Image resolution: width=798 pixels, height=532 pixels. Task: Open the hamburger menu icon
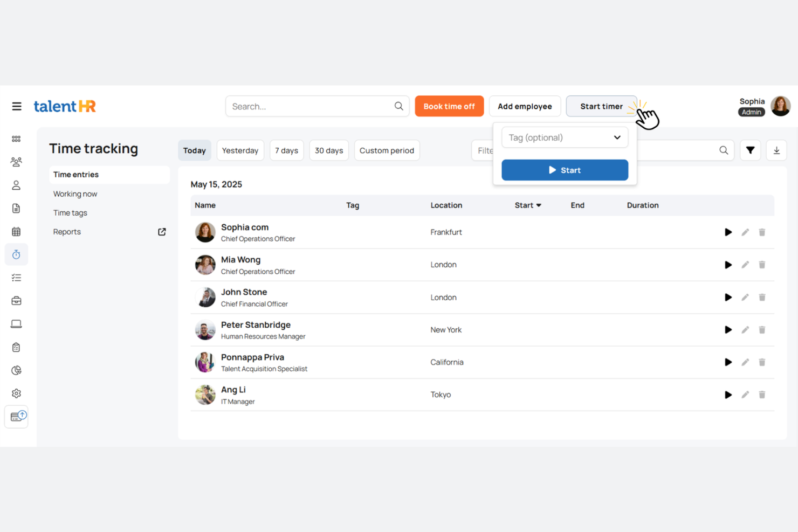pos(17,106)
